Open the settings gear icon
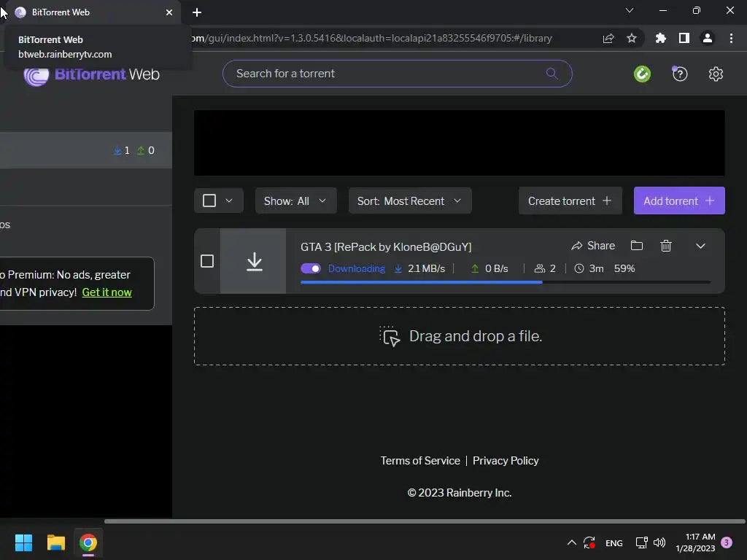The width and height of the screenshot is (747, 560). point(716,74)
